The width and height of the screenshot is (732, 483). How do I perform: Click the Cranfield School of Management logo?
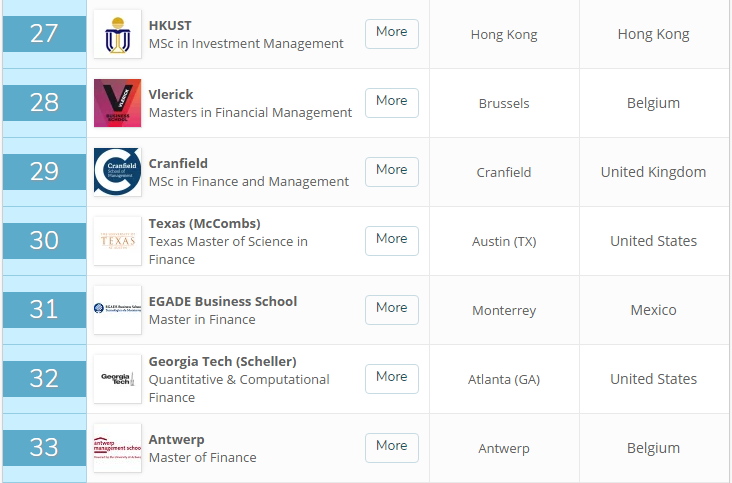(117, 172)
